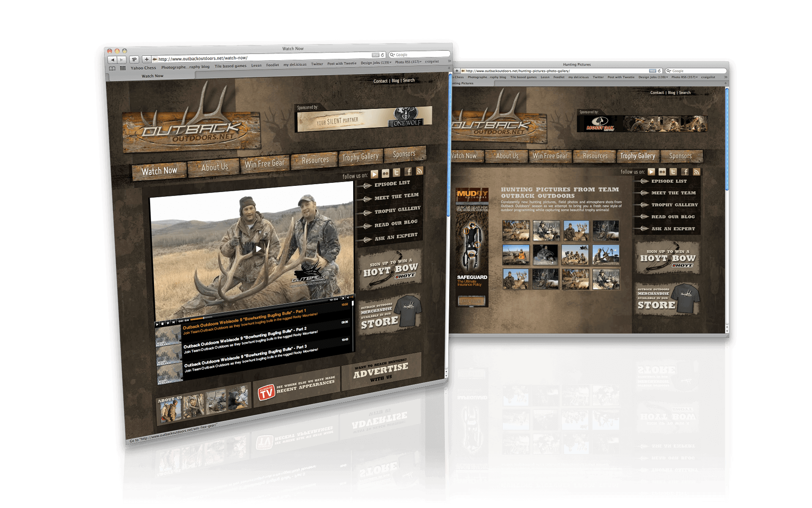Click Ask an Expert on Hunting Pictures page

point(673,229)
